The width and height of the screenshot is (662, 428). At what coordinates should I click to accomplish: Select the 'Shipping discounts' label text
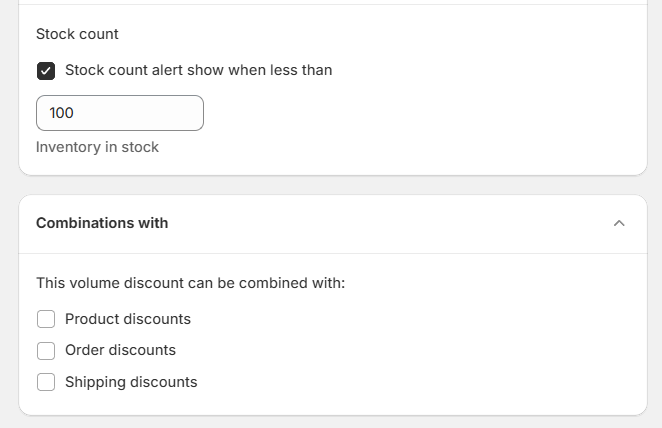[x=131, y=382]
